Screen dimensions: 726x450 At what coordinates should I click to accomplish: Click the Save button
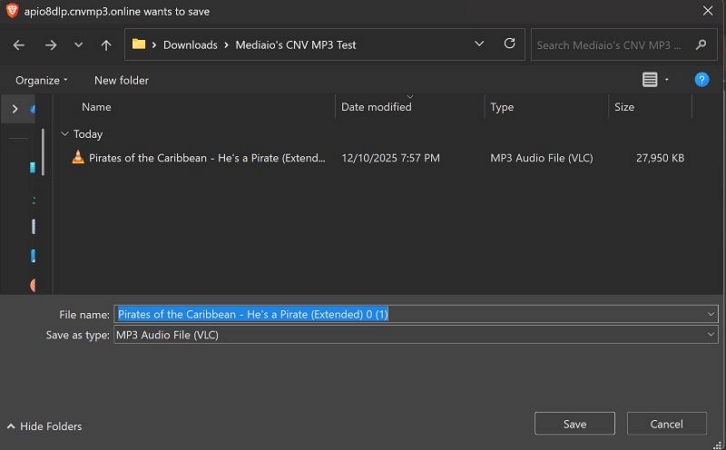click(575, 424)
